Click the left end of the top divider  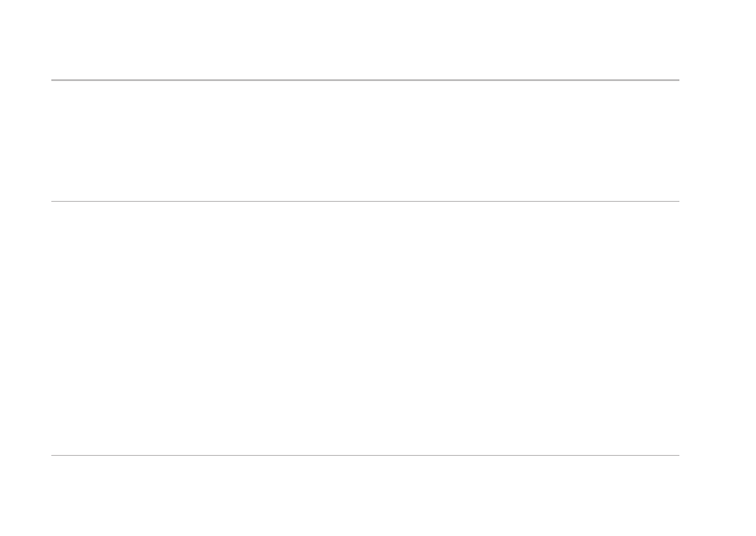[53, 80]
